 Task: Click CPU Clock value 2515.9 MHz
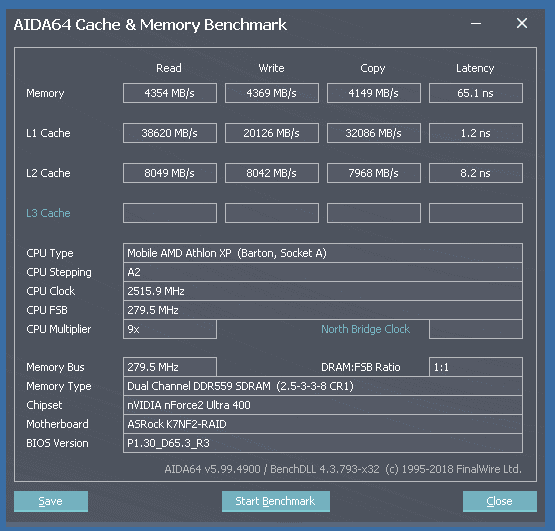(x=323, y=291)
